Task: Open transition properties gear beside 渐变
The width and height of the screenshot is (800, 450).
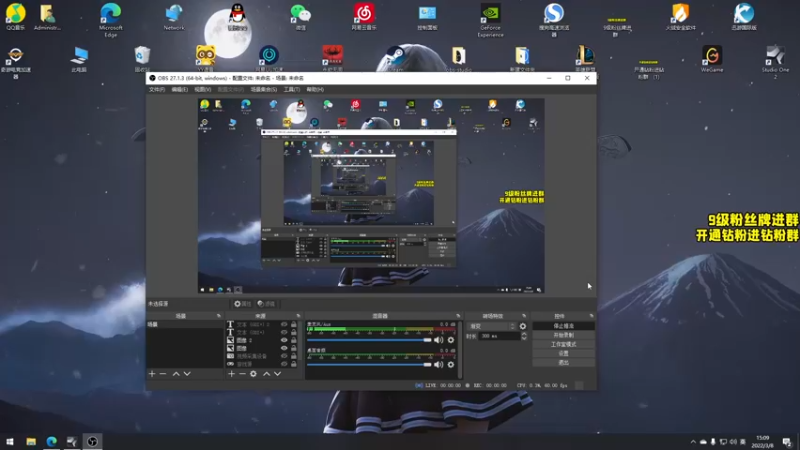Action: tap(522, 326)
